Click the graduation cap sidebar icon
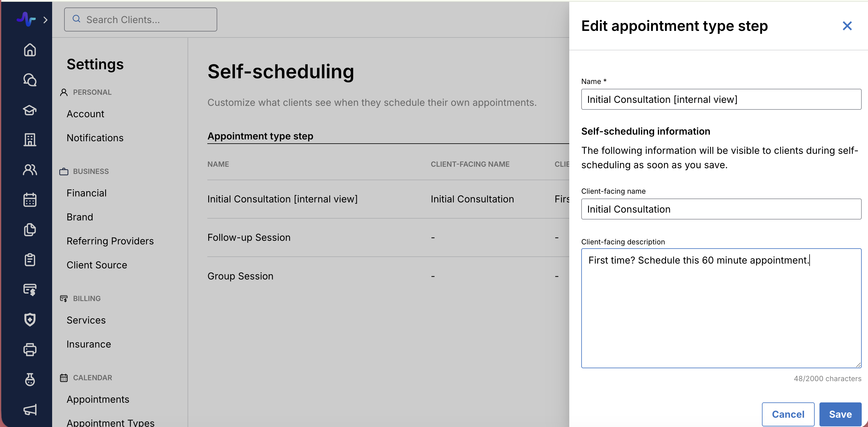The width and height of the screenshot is (868, 427). coord(30,110)
